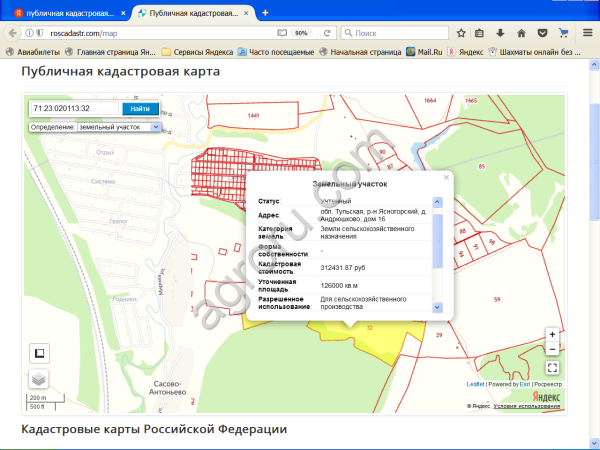The height and width of the screenshot is (450, 600).
Task: Go to the home page icon
Action: pyautogui.click(x=521, y=33)
